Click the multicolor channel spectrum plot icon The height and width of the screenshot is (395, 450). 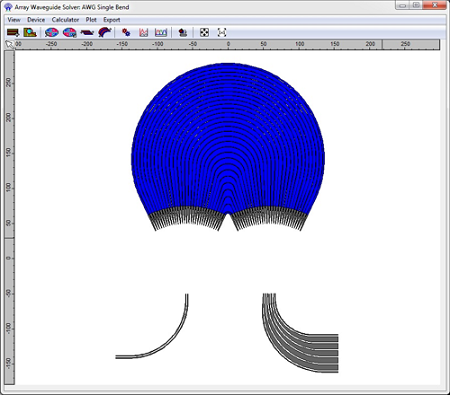[x=161, y=32]
